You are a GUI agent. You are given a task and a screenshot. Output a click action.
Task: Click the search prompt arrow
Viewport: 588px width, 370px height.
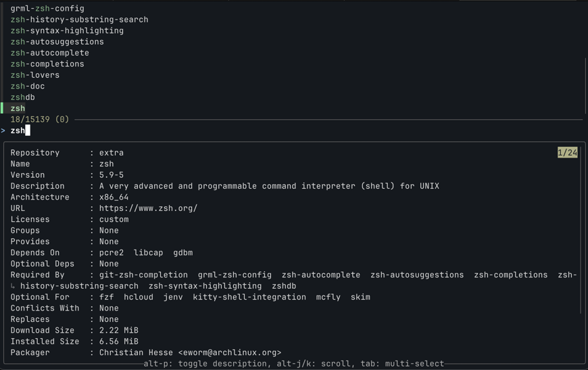click(x=3, y=131)
